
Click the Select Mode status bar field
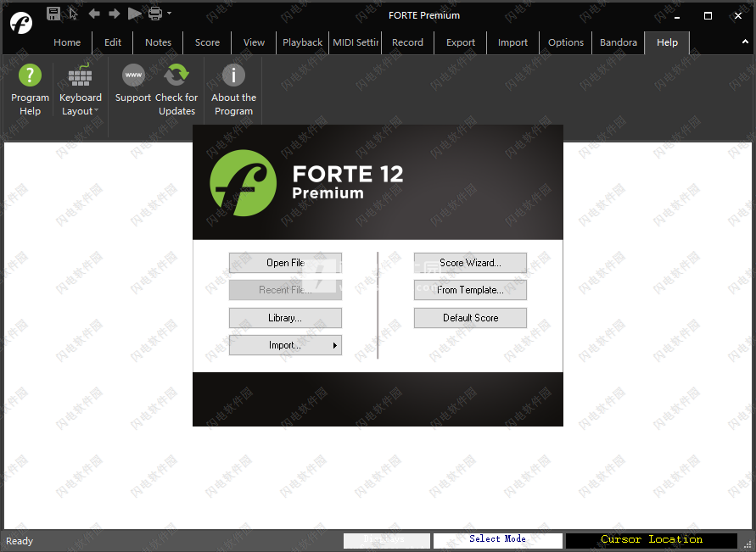497,540
